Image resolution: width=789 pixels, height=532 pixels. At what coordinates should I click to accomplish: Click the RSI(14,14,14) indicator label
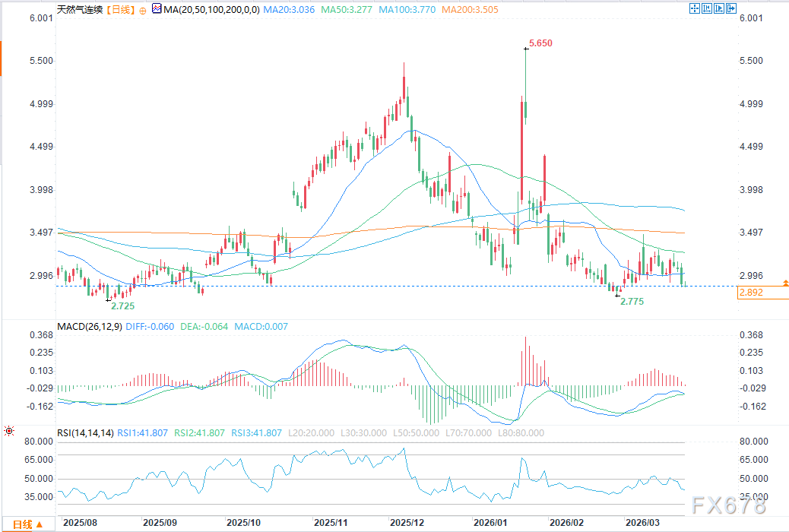coord(85,433)
